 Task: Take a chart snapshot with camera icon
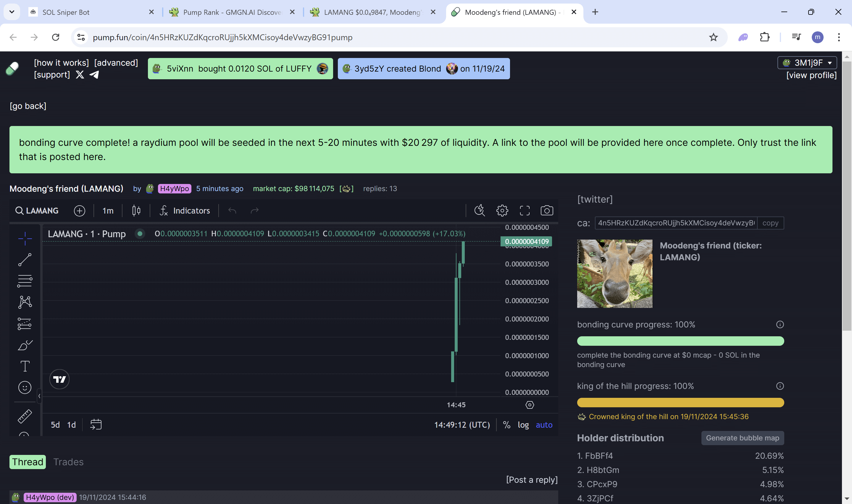547,211
